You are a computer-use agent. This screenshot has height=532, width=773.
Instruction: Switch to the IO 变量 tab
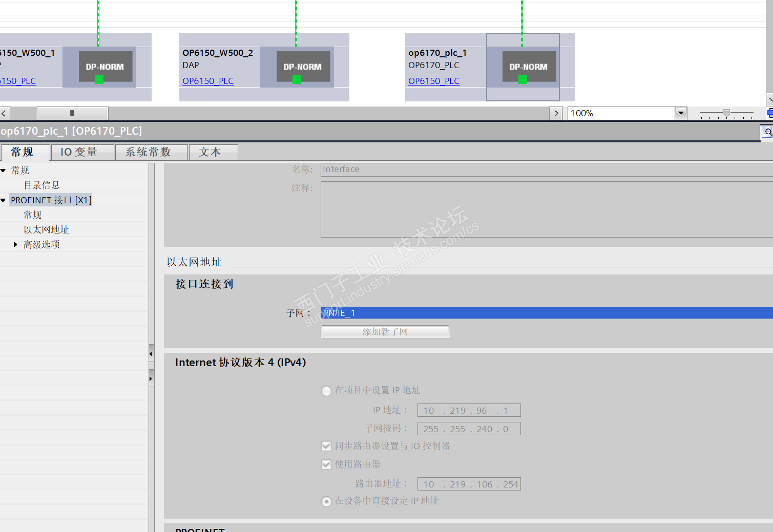[x=82, y=152]
